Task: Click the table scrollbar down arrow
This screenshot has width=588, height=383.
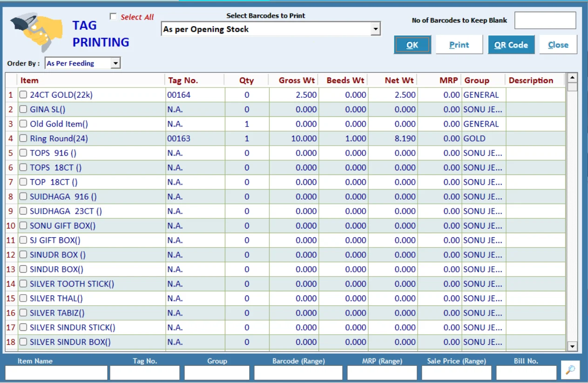Action: click(x=572, y=346)
